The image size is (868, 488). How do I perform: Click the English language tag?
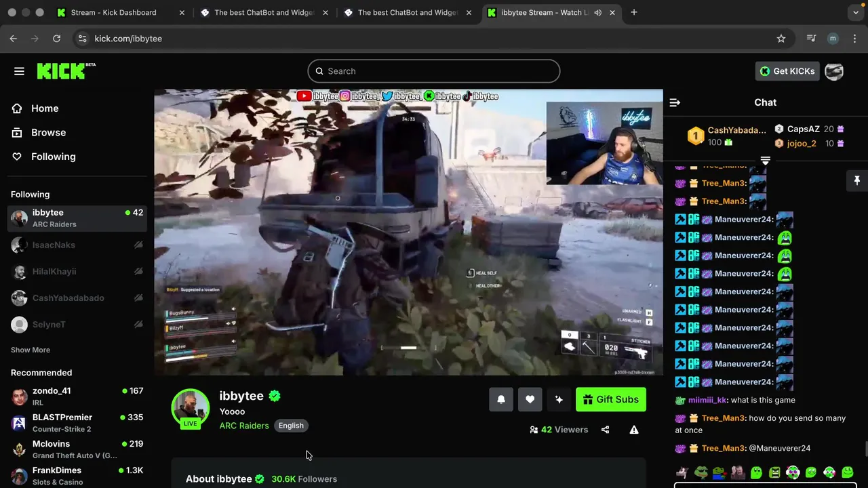(291, 426)
